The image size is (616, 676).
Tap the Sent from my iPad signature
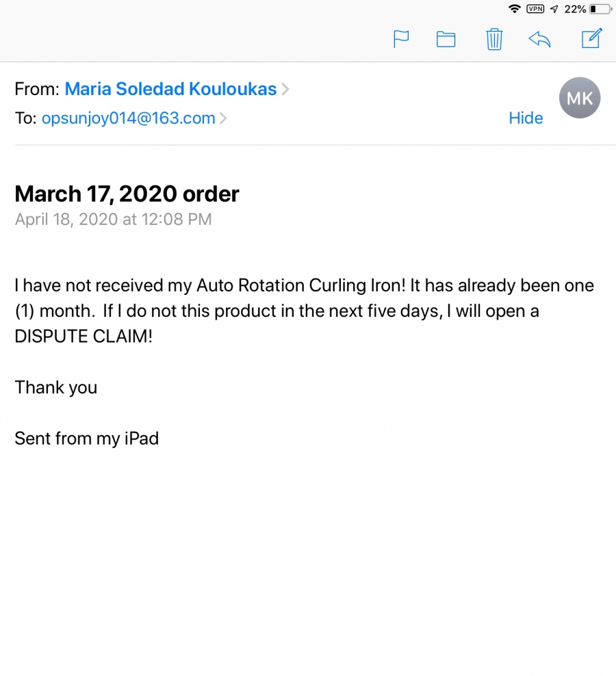pyautogui.click(x=87, y=439)
